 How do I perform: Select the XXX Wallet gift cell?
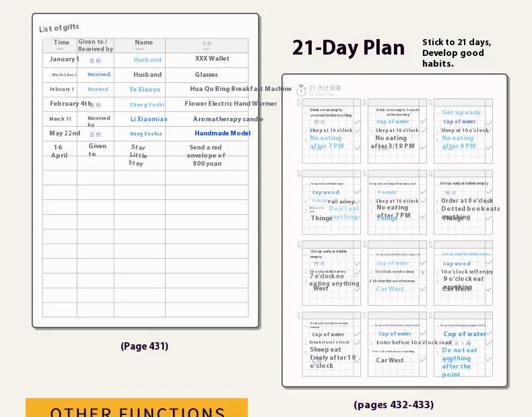212,59
